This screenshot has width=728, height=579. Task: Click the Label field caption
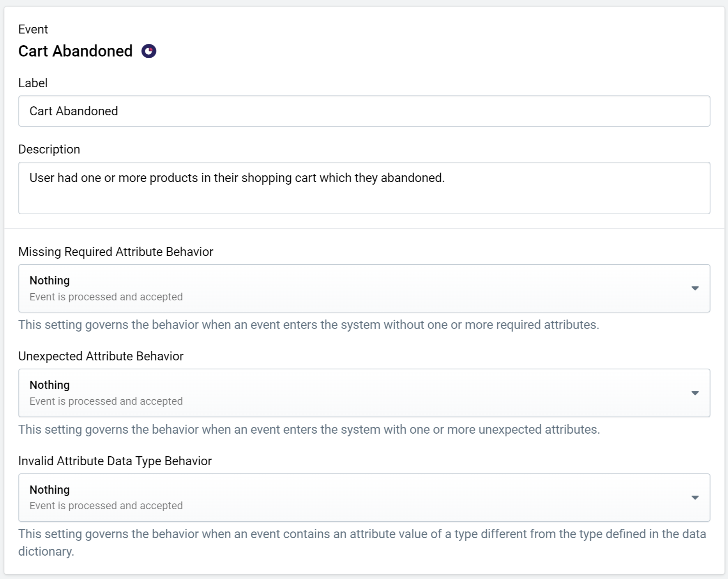tap(33, 83)
